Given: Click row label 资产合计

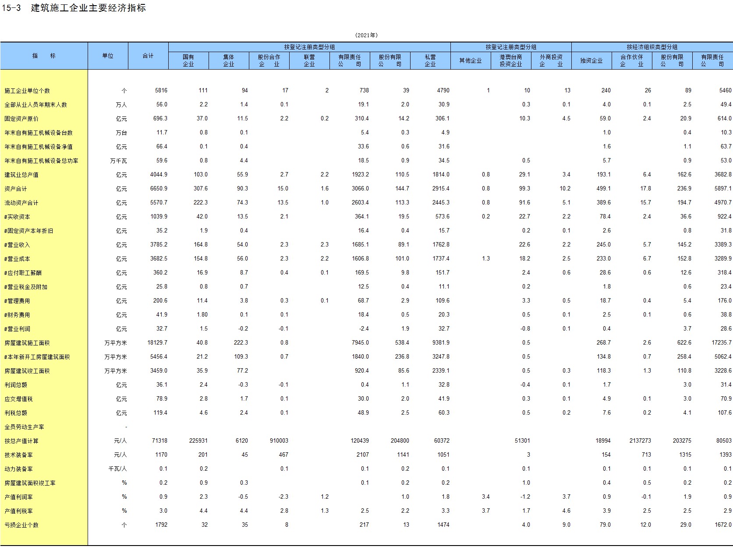Looking at the screenshot, I should 16,189.
